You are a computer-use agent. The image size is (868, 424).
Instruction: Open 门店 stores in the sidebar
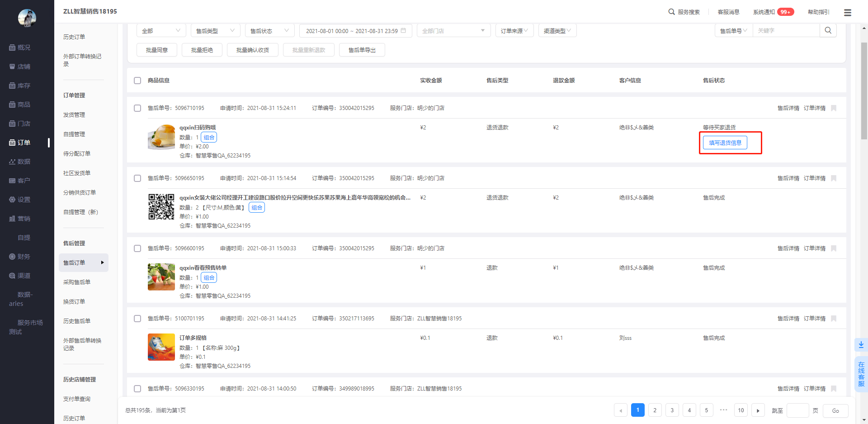click(x=20, y=124)
